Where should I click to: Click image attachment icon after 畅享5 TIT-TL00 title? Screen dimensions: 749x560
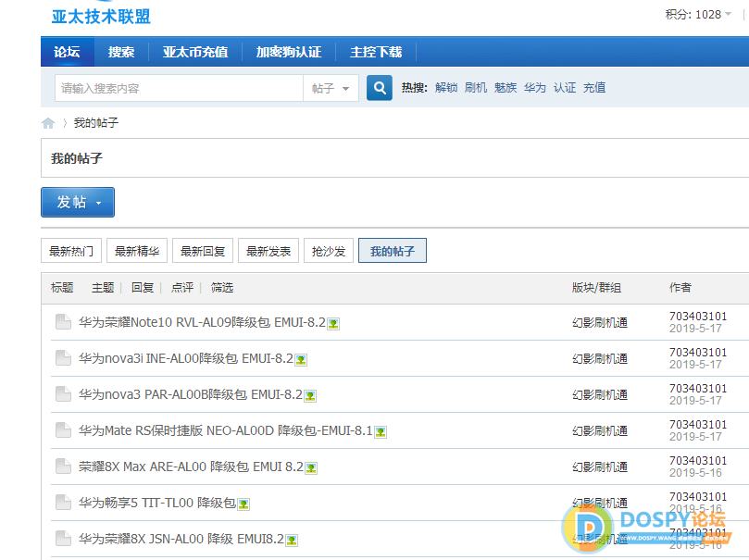point(243,504)
